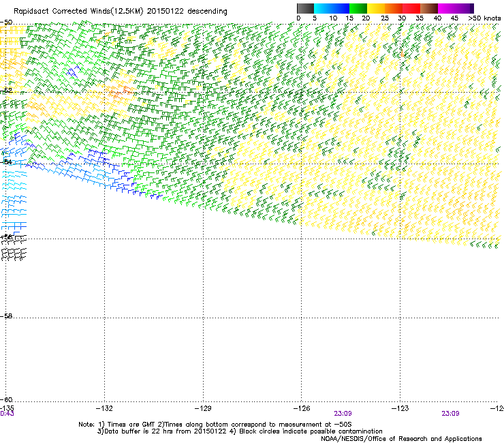Viewport: 504px width, 443px height.
Task: Click the legend tick label '10'
Action: click(x=333, y=18)
